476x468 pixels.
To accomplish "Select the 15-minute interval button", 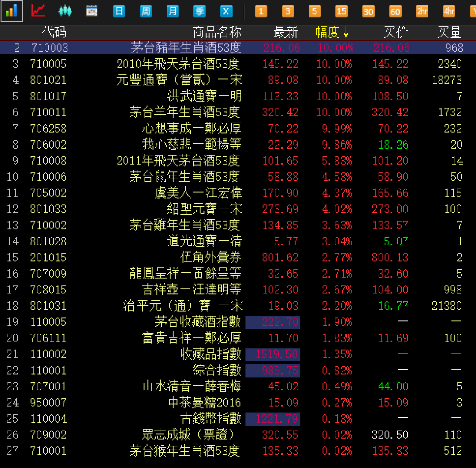I will [x=342, y=11].
